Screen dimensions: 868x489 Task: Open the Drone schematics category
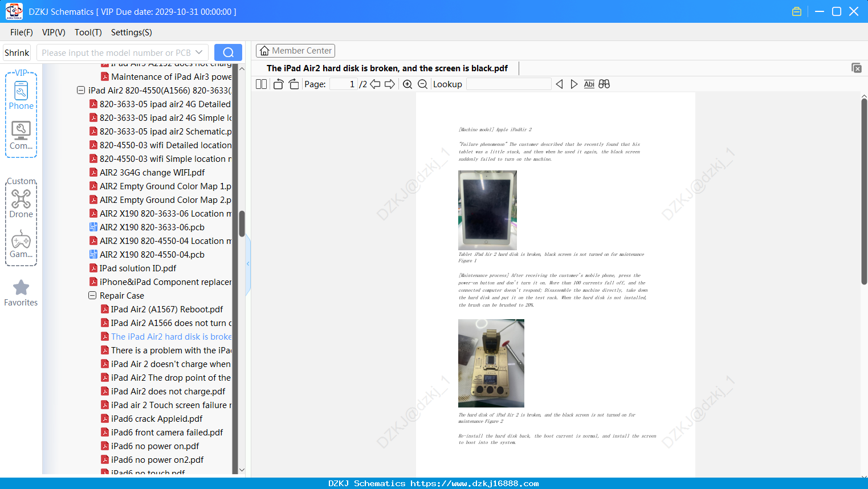click(21, 203)
